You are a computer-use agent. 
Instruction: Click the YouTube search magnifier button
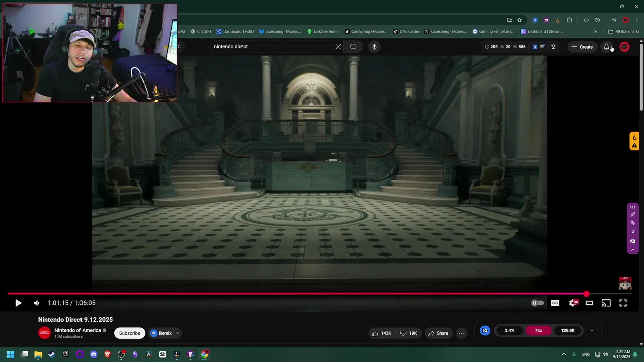point(353,47)
